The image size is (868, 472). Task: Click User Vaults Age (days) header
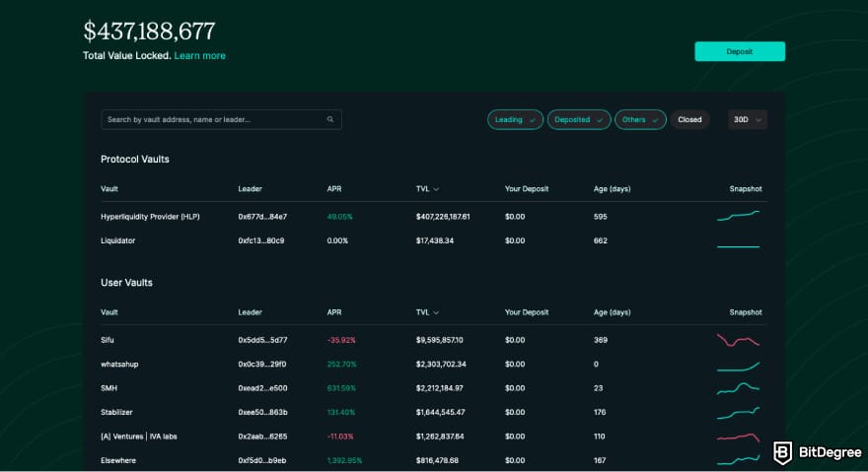pyautogui.click(x=613, y=312)
